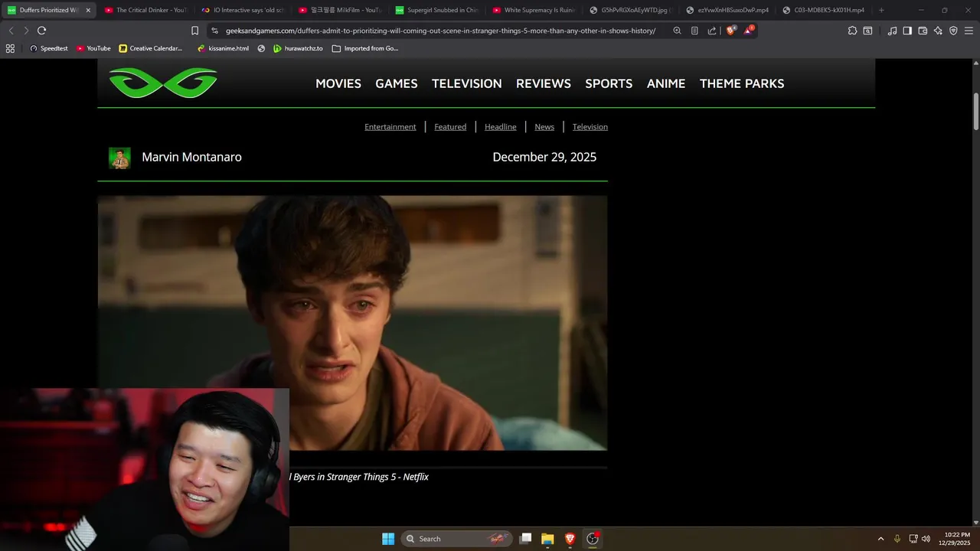Click the address bar URL field
Screen dimensions: 980x551
(x=440, y=31)
